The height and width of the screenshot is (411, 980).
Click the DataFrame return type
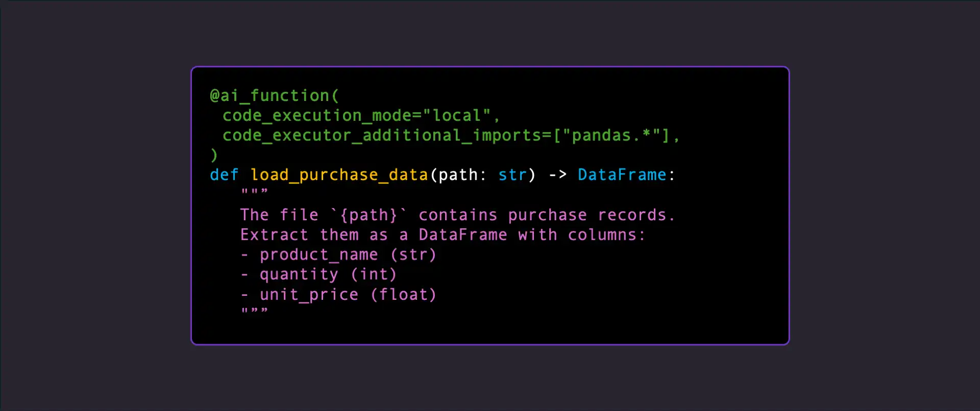622,175
